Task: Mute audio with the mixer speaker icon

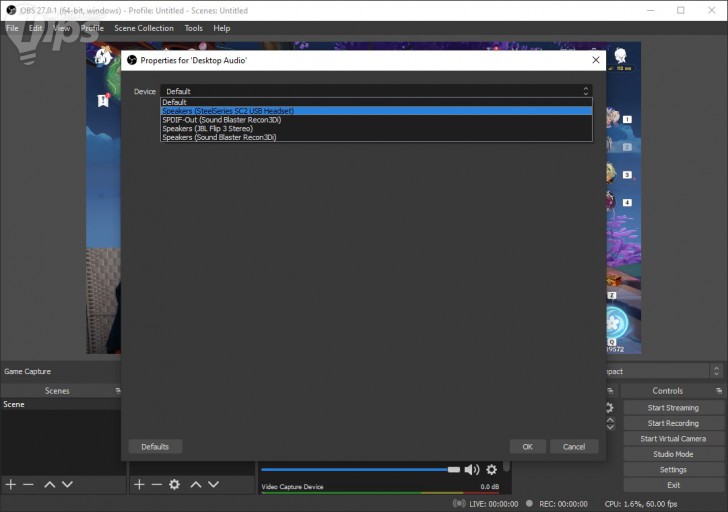Action: tap(472, 470)
